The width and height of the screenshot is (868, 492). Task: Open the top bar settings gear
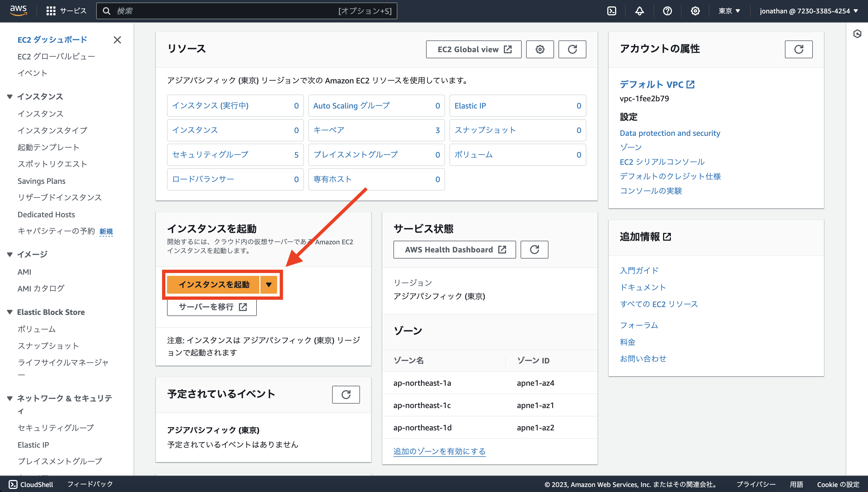click(695, 11)
